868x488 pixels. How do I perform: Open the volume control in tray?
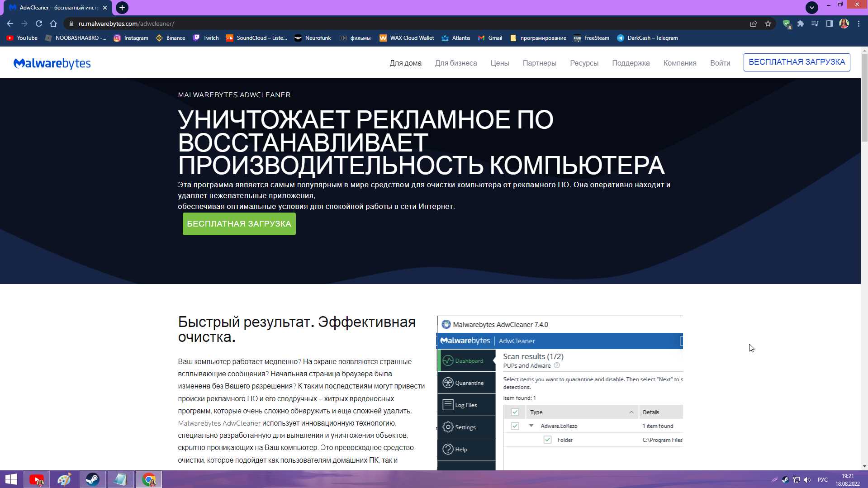point(807,480)
